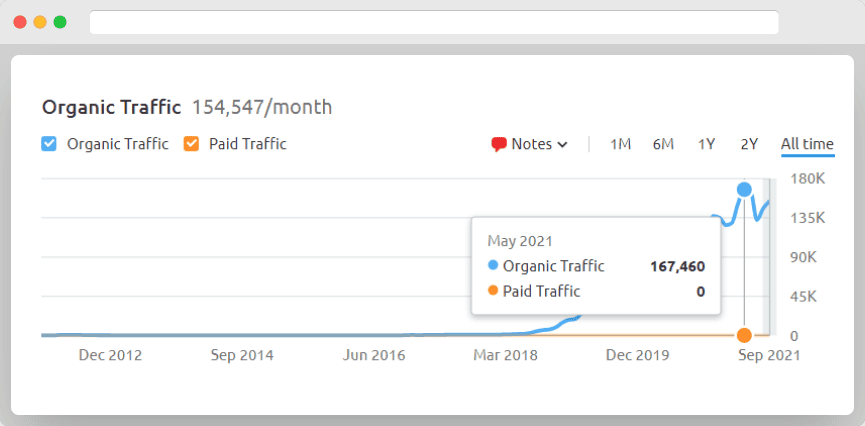Click the 154,547/month traffic value

[262, 107]
